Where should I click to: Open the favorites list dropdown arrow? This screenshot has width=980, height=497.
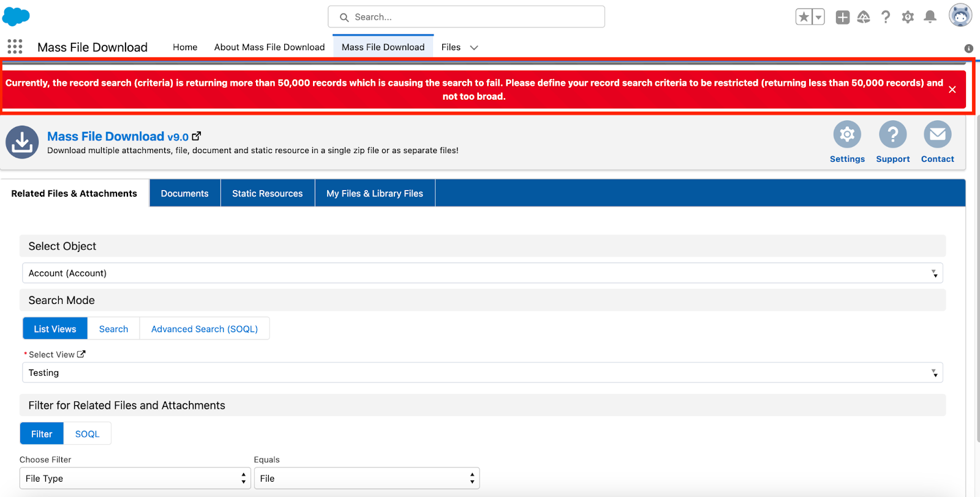(818, 17)
